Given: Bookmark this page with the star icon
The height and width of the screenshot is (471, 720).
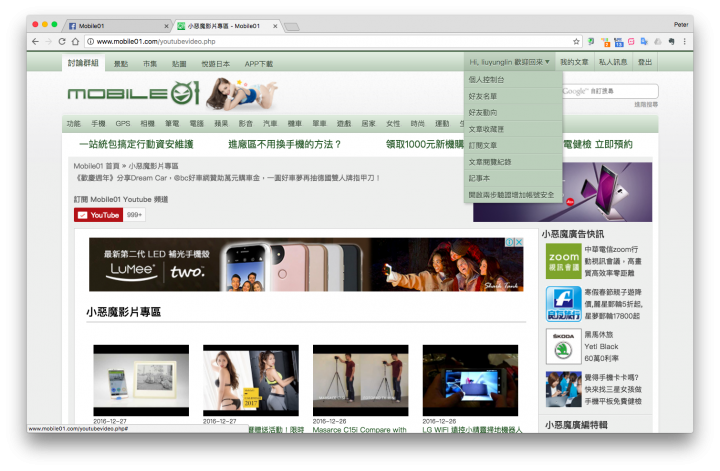Looking at the screenshot, I should point(576,41).
